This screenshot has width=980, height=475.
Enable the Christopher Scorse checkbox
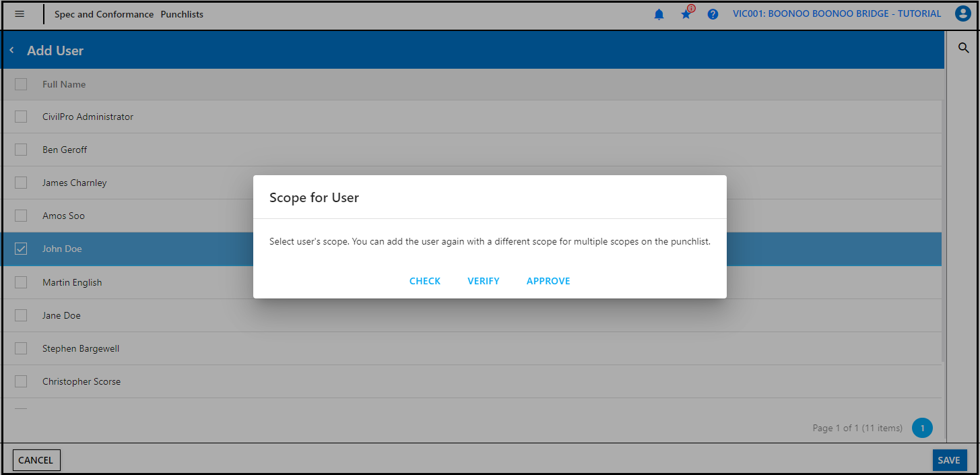tap(21, 381)
